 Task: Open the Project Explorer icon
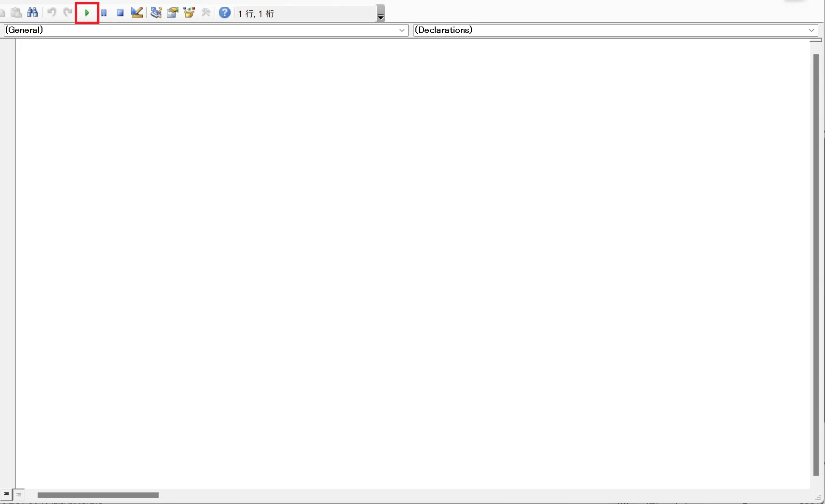(x=156, y=13)
